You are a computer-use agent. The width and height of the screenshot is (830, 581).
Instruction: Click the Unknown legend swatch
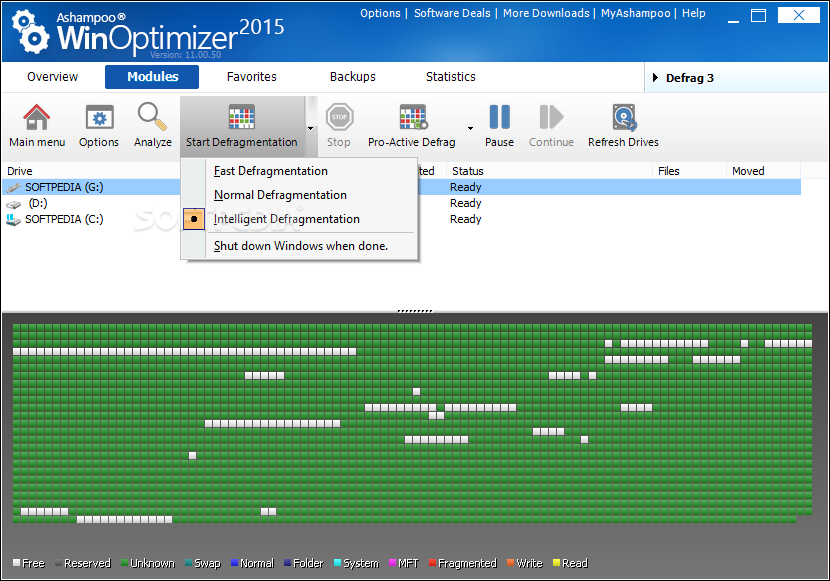(124, 562)
